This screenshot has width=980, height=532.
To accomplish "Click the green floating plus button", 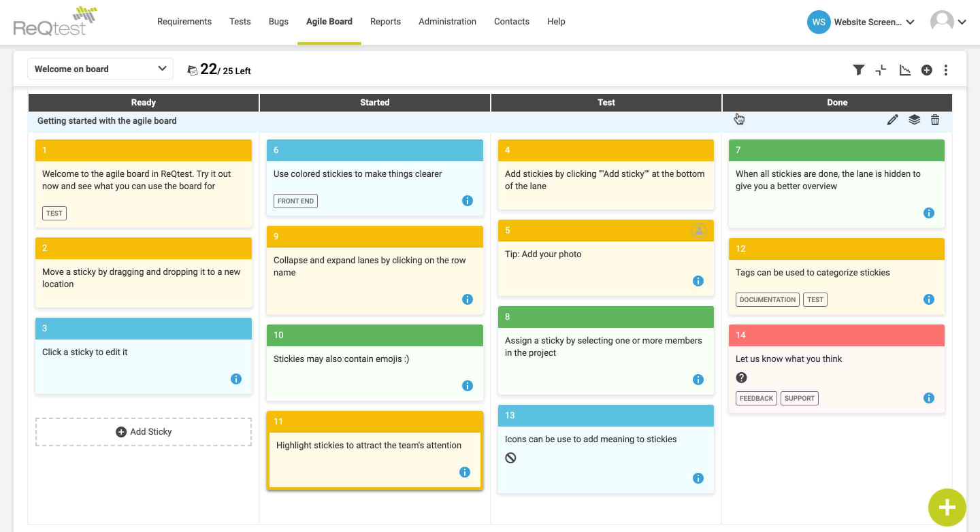I will tap(947, 508).
